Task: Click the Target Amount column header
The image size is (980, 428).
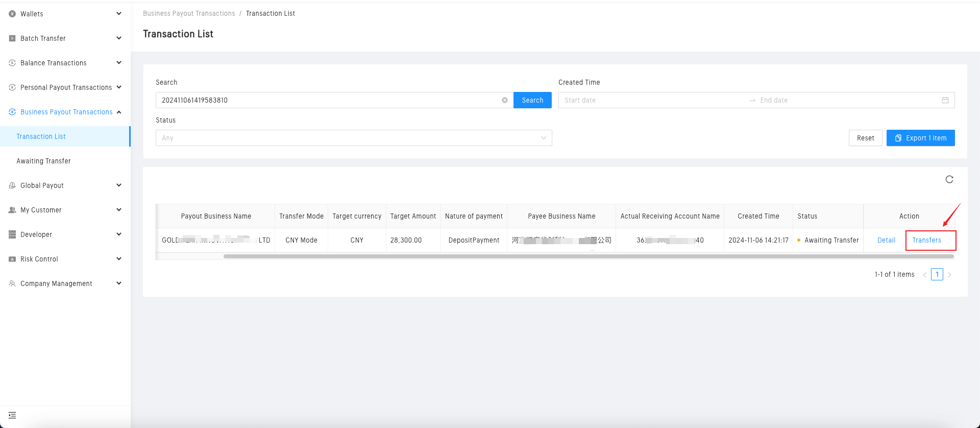Action: coord(413,216)
